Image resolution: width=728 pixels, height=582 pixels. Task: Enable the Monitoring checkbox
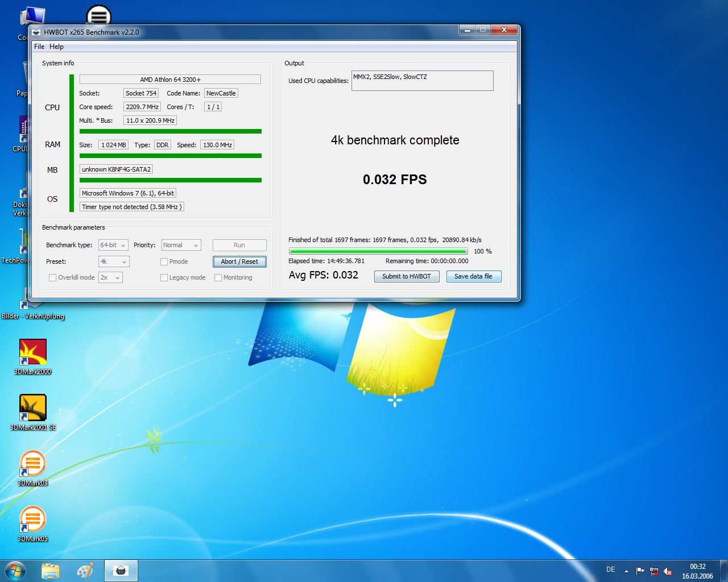tap(218, 278)
